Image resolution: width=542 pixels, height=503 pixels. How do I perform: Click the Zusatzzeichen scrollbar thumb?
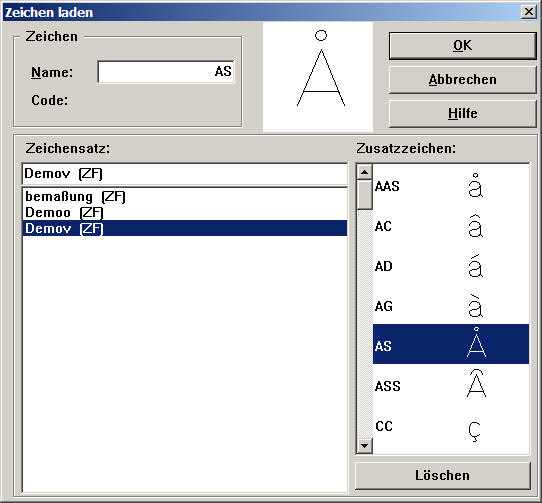[x=364, y=194]
